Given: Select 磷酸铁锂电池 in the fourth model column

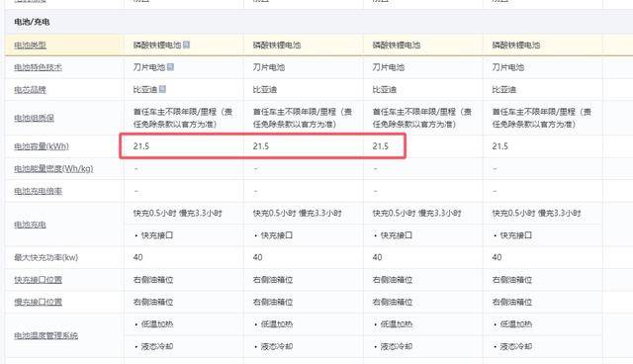Looking at the screenshot, I should [x=516, y=45].
